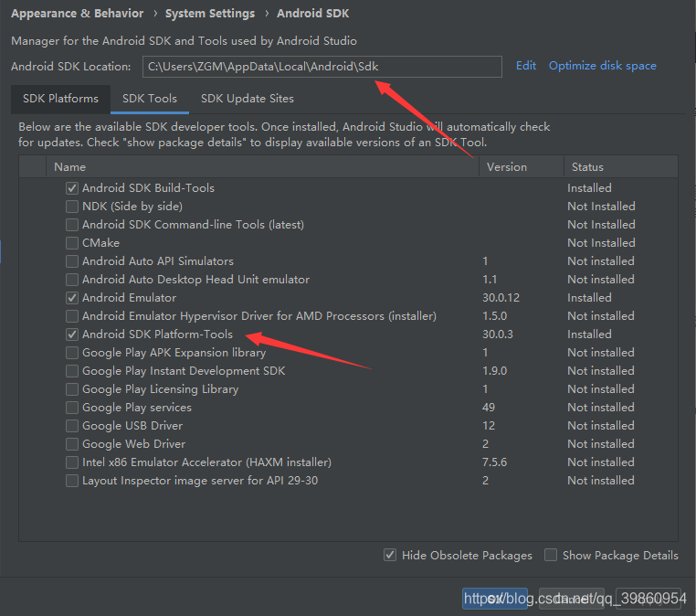The image size is (696, 616).
Task: Click Not Installed status of CMake row
Action: point(601,242)
